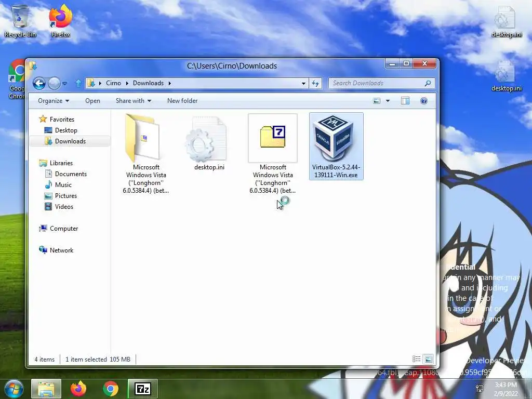Open the Organize menu

coord(54,101)
